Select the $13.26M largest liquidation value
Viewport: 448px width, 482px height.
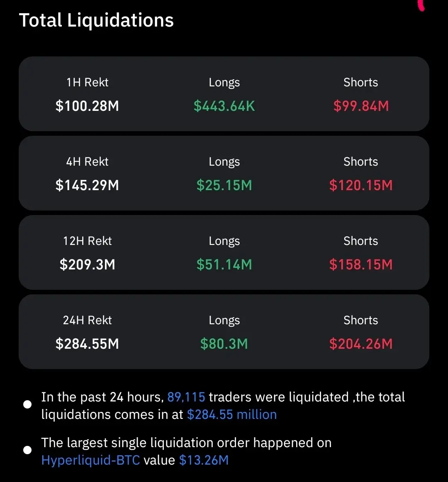coord(204,460)
